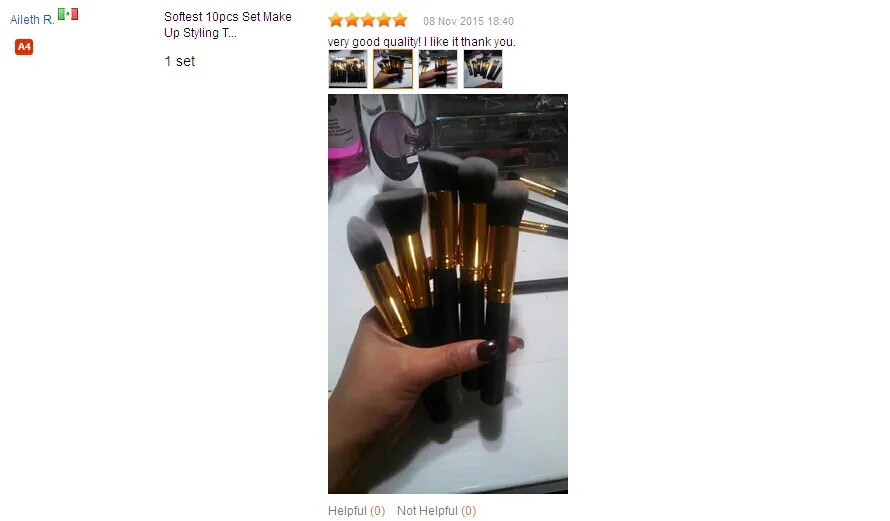Viewport: 890px width, 521px height.
Task: Select the third review photo thumbnail
Action: [x=438, y=69]
